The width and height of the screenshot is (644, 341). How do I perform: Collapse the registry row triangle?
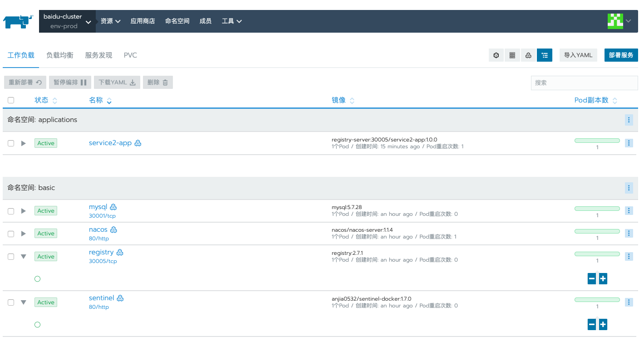coord(24,257)
